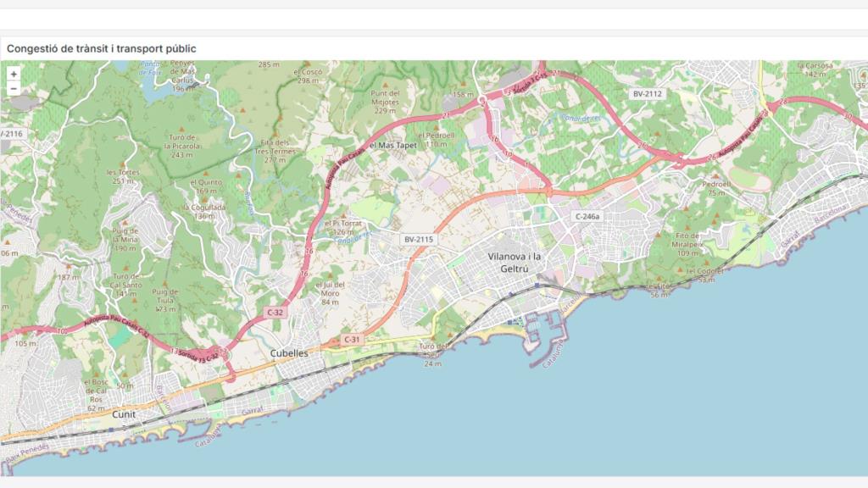
Task: Zoom out the map with minus button
Action: [x=14, y=88]
